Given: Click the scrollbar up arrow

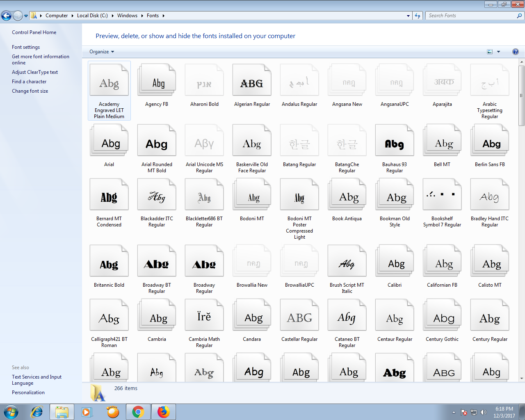Looking at the screenshot, I should click(x=520, y=62).
